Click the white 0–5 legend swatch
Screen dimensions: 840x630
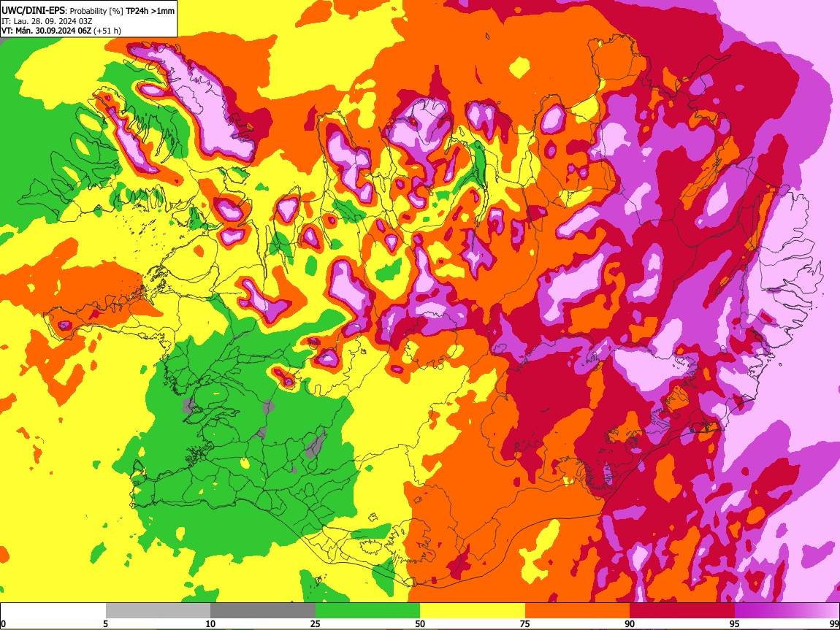(53, 610)
